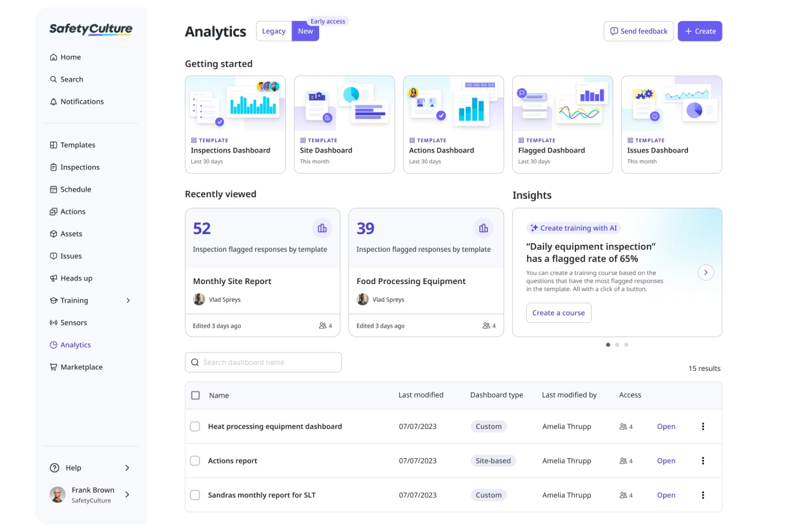The image size is (798, 532).
Task: Click the Actions icon in sidebar
Action: pos(53,212)
